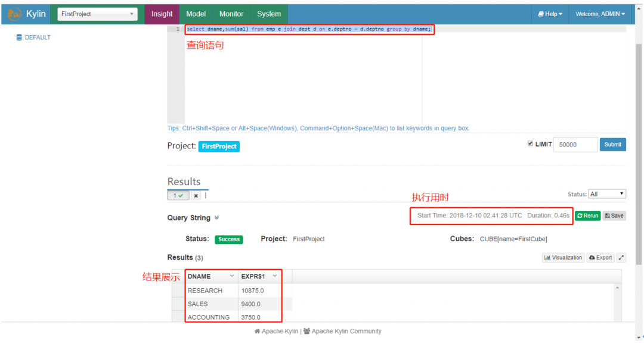Click the FirstProject project badge
This screenshot has width=644, height=346.
pos(219,146)
